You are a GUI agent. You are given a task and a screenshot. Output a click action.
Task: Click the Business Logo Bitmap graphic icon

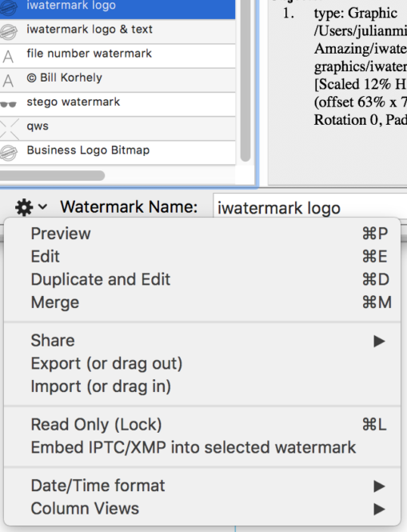pos(8,153)
